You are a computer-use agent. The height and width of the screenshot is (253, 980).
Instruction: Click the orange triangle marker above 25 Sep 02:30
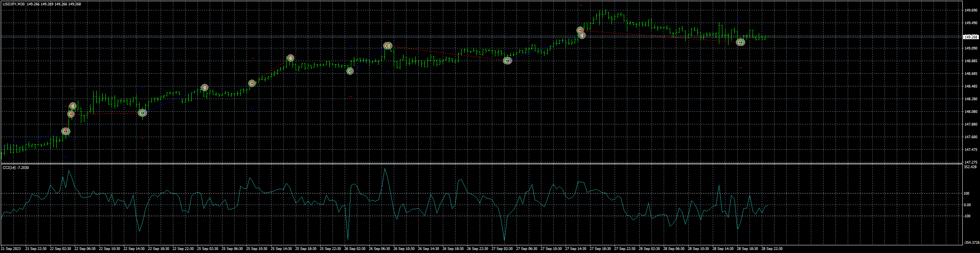(205, 88)
